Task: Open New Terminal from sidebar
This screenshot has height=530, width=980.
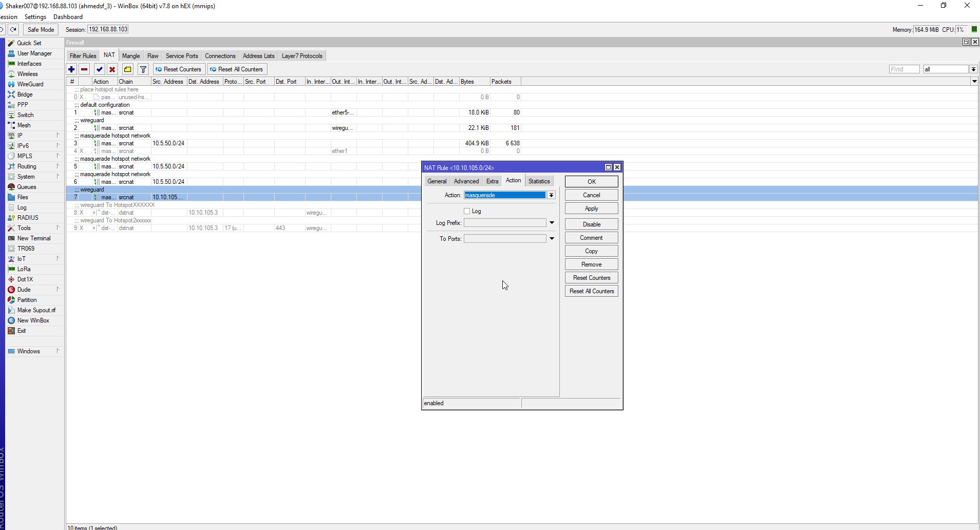Action: click(34, 238)
